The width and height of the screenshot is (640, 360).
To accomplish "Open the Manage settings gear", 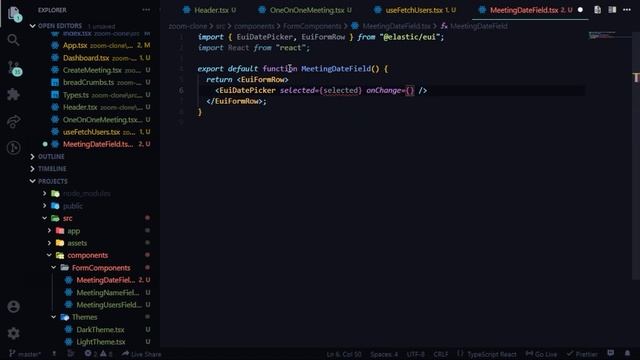I will pos(13,333).
